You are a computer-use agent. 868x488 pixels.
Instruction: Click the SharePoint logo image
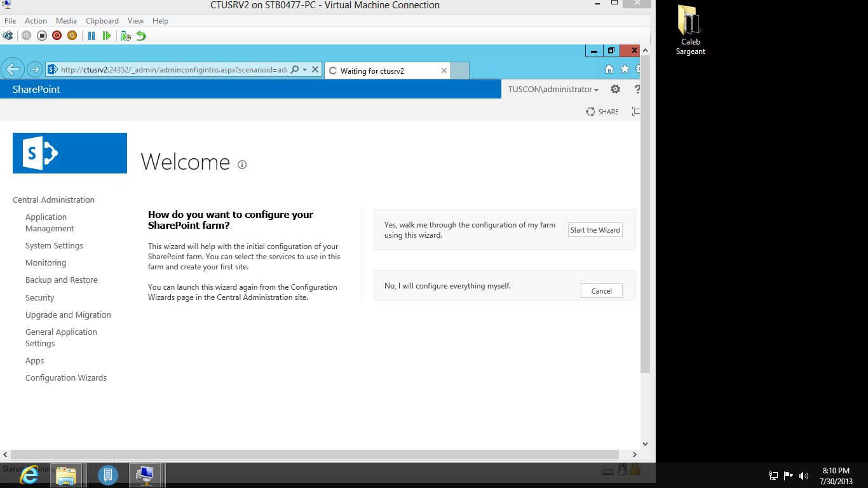pyautogui.click(x=70, y=153)
